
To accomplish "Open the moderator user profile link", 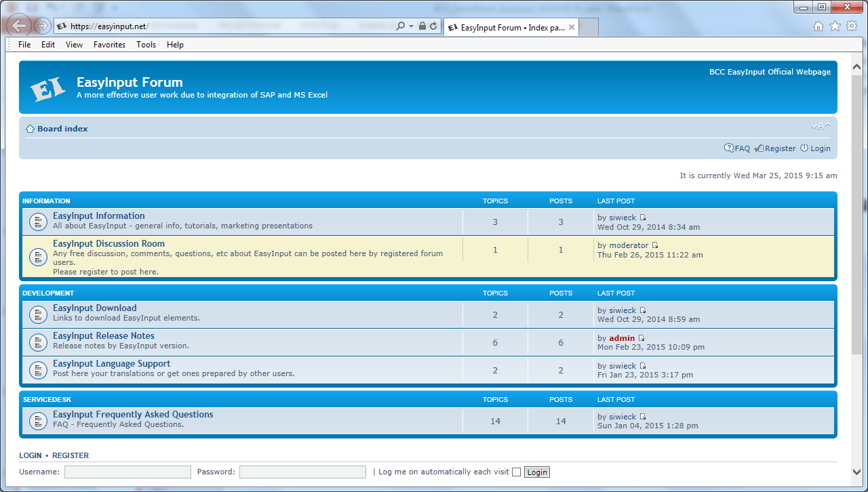I will (x=629, y=245).
